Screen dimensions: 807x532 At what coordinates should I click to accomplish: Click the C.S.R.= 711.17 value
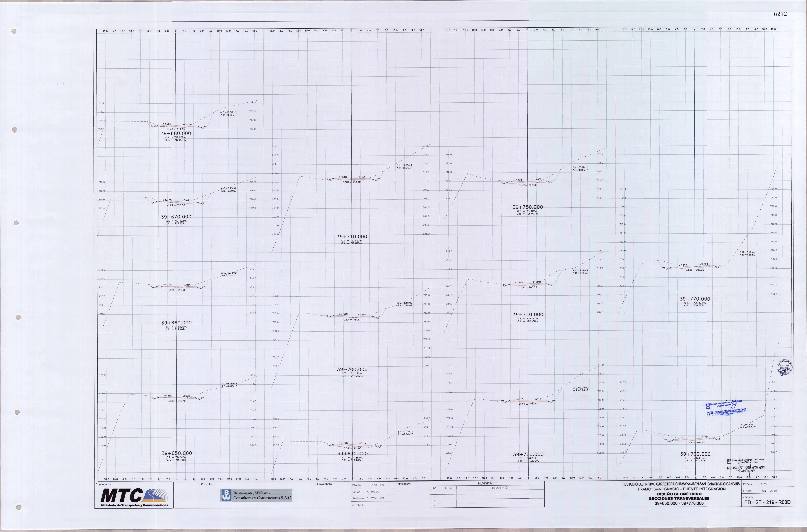(352, 320)
